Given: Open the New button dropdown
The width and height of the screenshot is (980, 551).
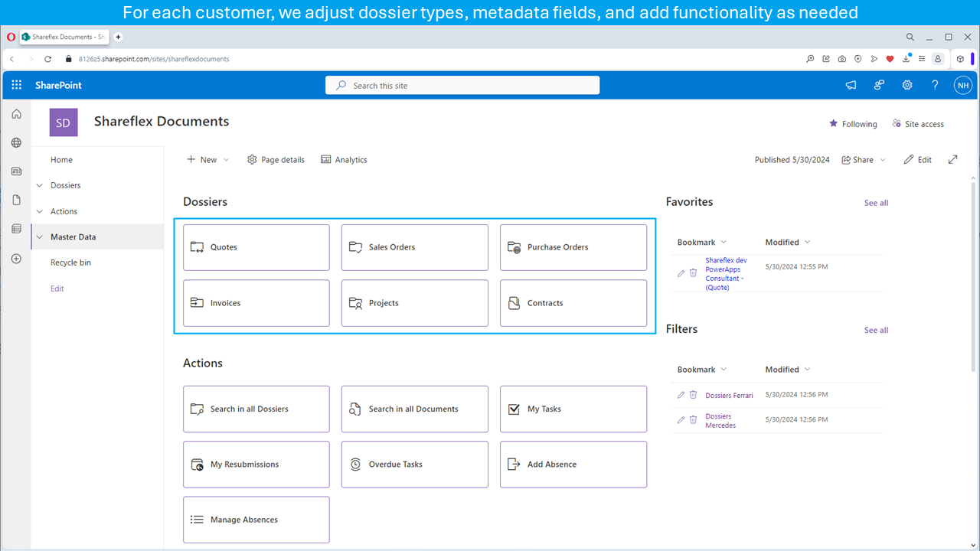Looking at the screenshot, I should [x=208, y=160].
